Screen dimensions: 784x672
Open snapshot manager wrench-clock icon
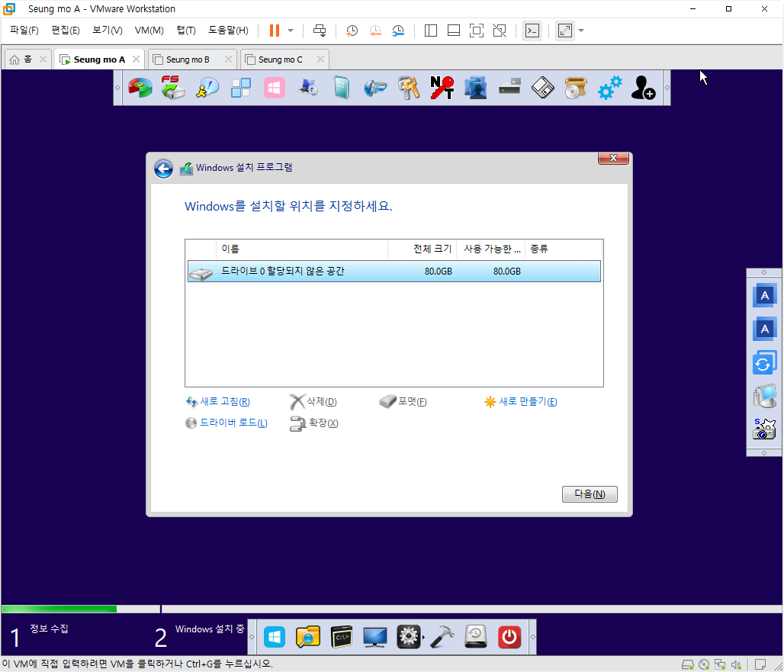click(x=398, y=31)
